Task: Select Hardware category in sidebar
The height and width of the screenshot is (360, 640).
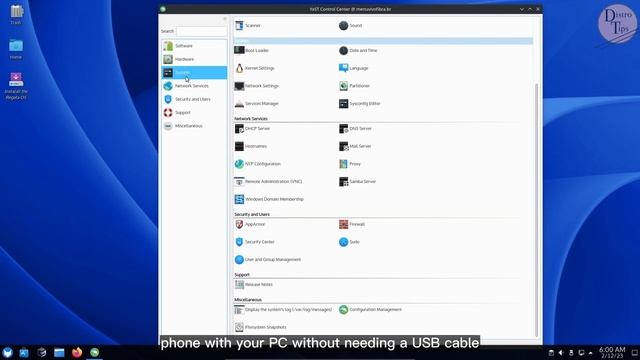Action: coord(194,59)
